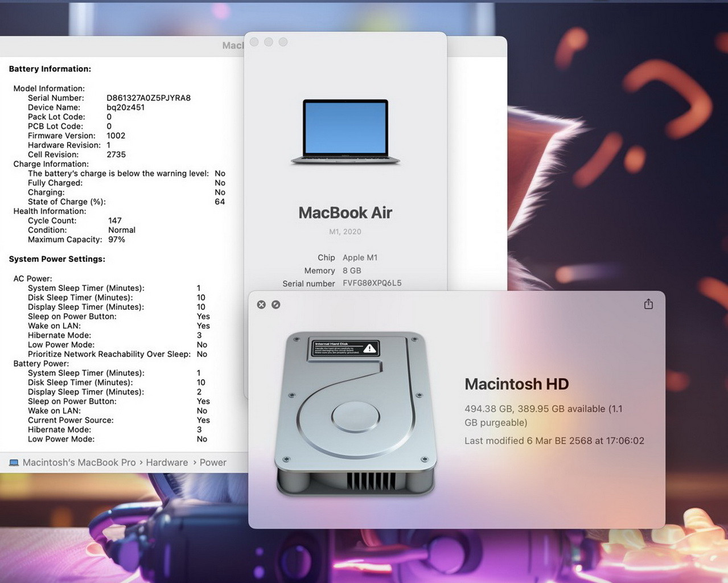This screenshot has height=583, width=728.
Task: Click the open-with circle icon beside close button
Action: pos(275,305)
